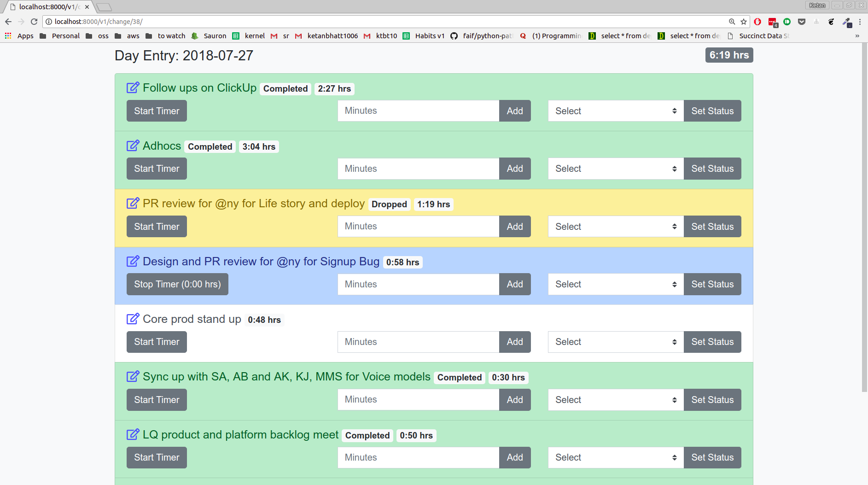Edit the Adhocs entry
The image size is (868, 485).
coord(133,146)
